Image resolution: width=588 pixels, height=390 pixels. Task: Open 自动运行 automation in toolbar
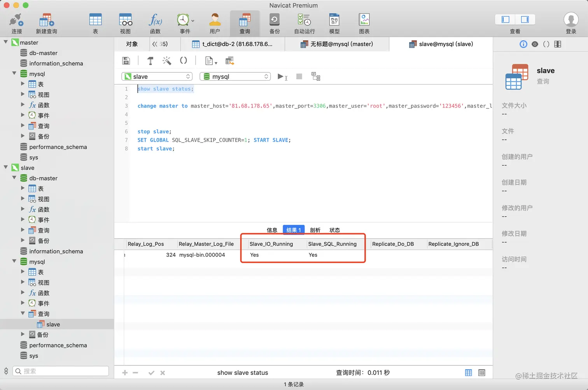[304, 23]
